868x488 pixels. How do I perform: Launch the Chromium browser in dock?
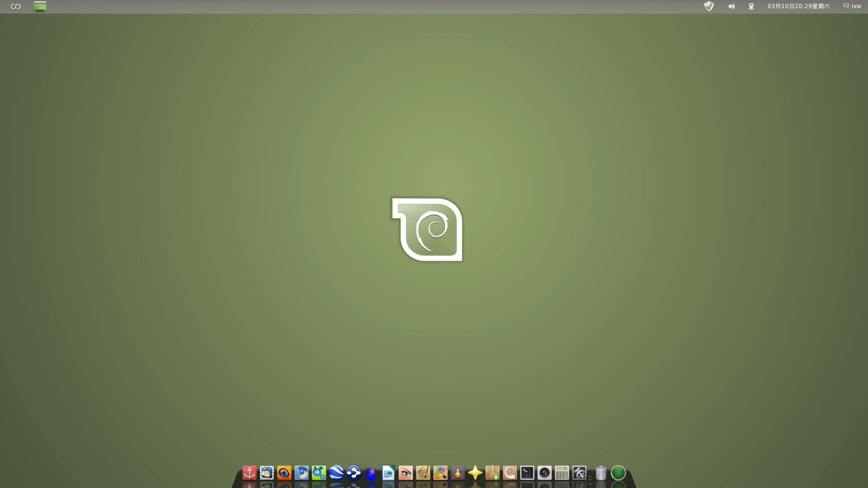click(302, 473)
